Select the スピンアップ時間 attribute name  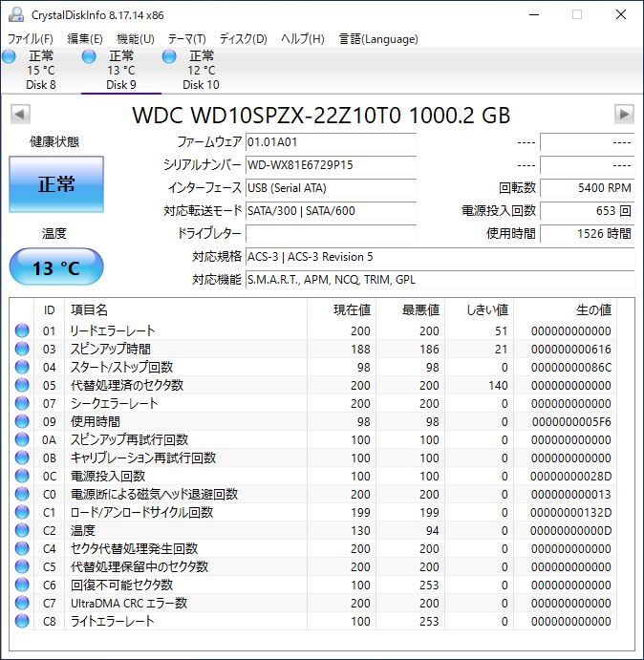click(110, 349)
